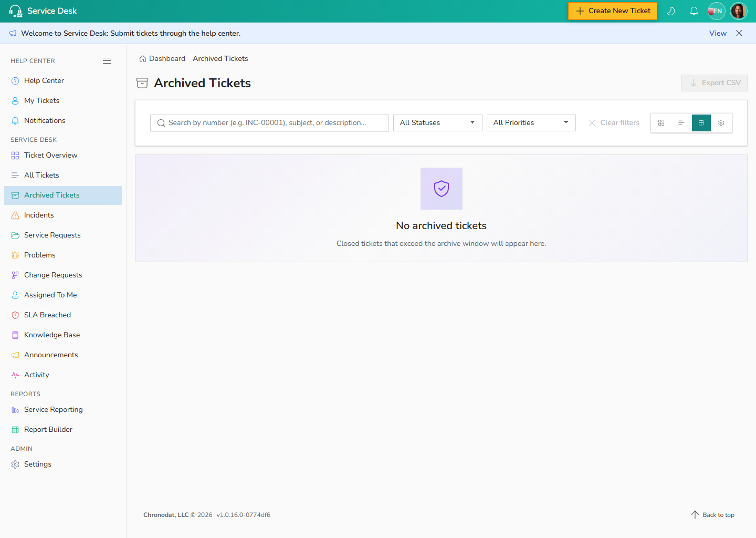Click Create New Ticket button

point(613,11)
